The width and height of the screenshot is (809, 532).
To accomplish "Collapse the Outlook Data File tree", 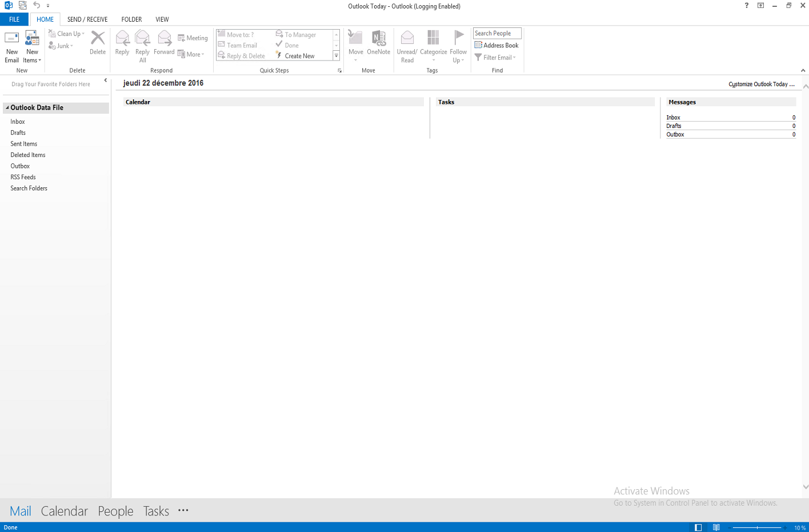I will [x=6, y=107].
